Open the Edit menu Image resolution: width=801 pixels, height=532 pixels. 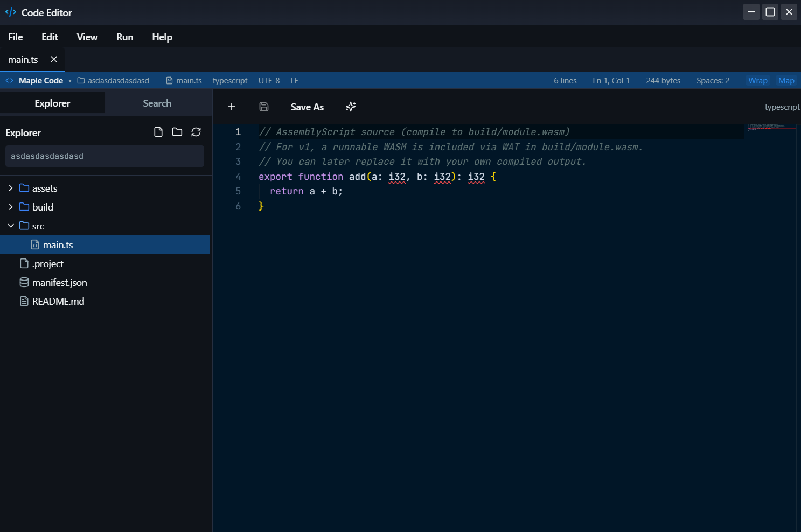(x=50, y=37)
